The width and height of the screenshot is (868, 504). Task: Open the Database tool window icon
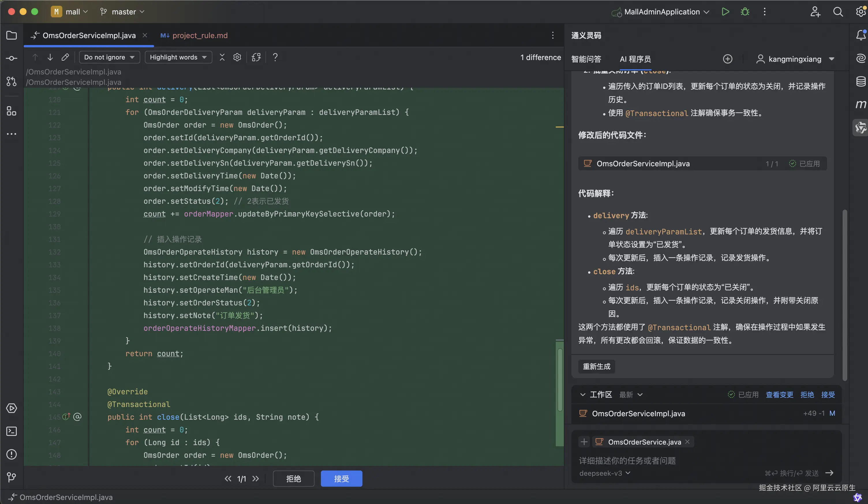[x=860, y=81]
